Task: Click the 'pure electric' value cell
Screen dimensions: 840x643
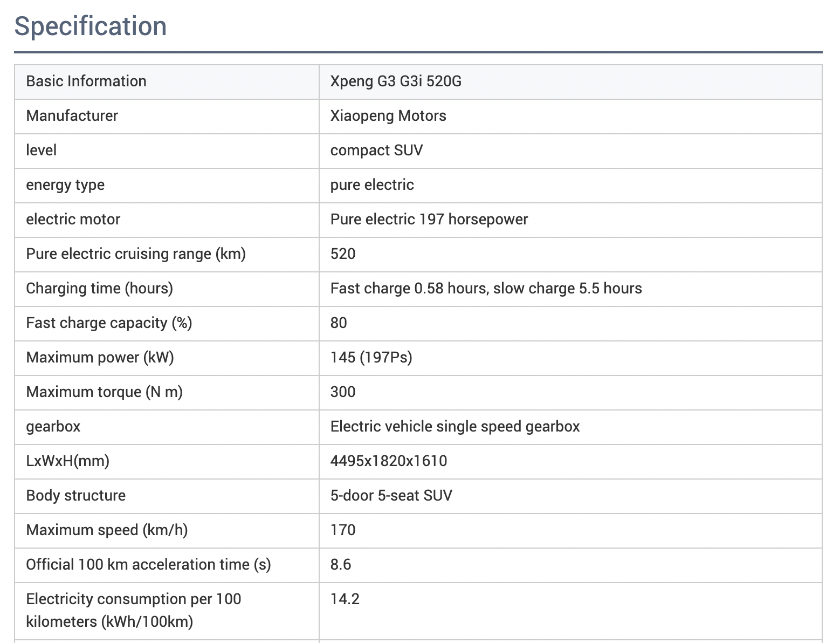Action: click(570, 186)
